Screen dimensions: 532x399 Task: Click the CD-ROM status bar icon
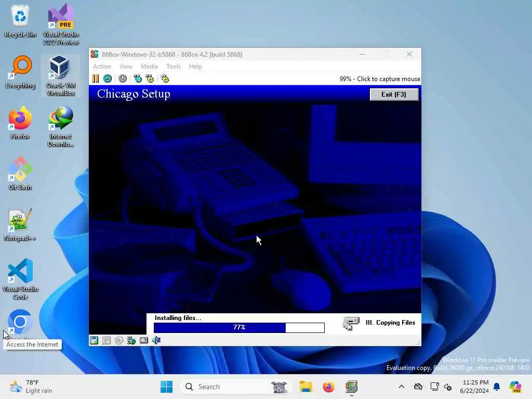119,340
